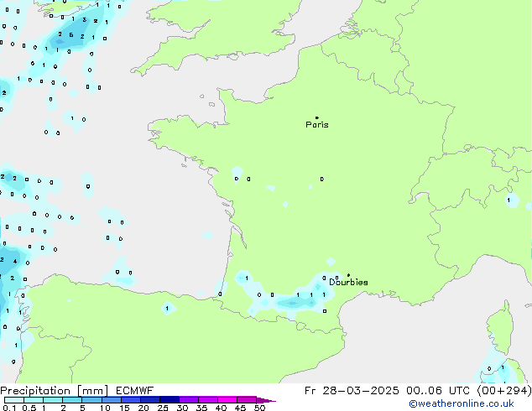Click the '4' precipitation value off northwest Spain
This screenshot has width=532, height=411.
[x=15, y=261]
